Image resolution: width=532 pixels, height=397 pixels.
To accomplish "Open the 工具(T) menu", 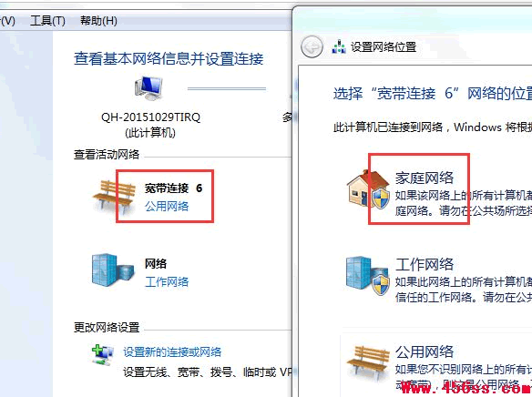I will point(47,21).
